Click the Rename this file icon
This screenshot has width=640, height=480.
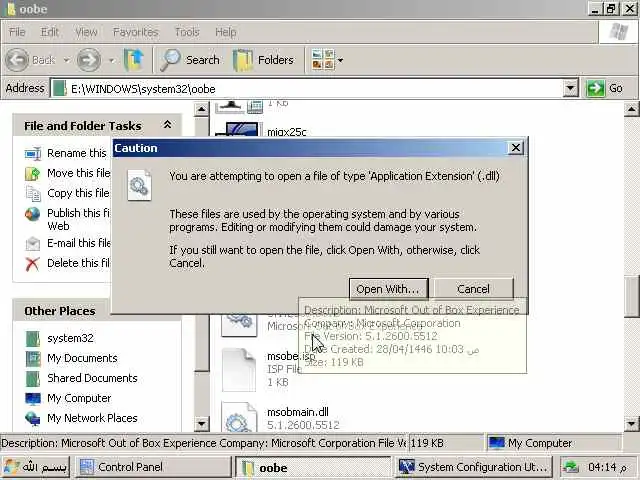[x=33, y=153]
